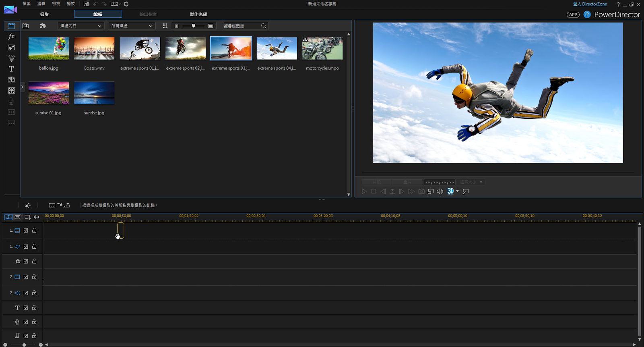Viewport: 644px width, 347px height.
Task: Switch to the 擷取 capture tab
Action: pos(44,14)
